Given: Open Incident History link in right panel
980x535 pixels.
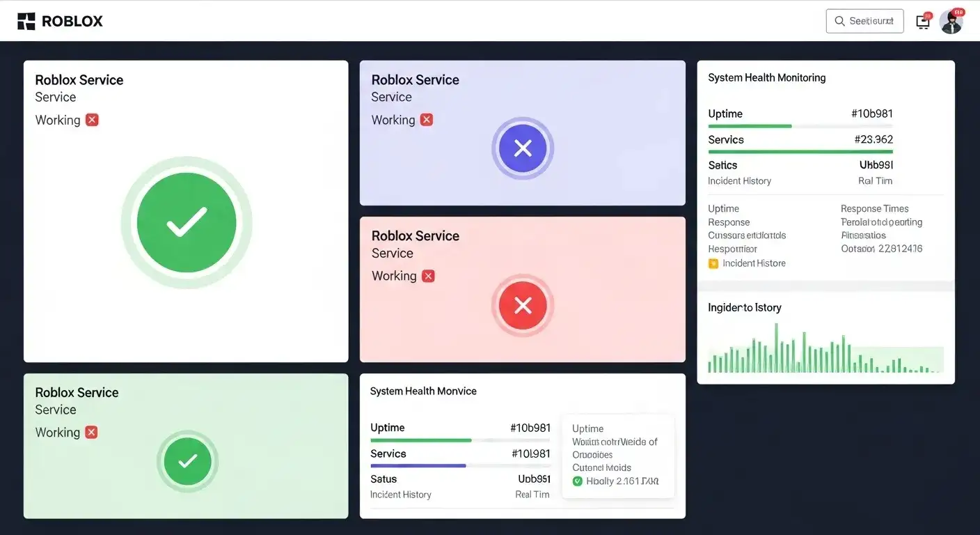Looking at the screenshot, I should (x=739, y=181).
